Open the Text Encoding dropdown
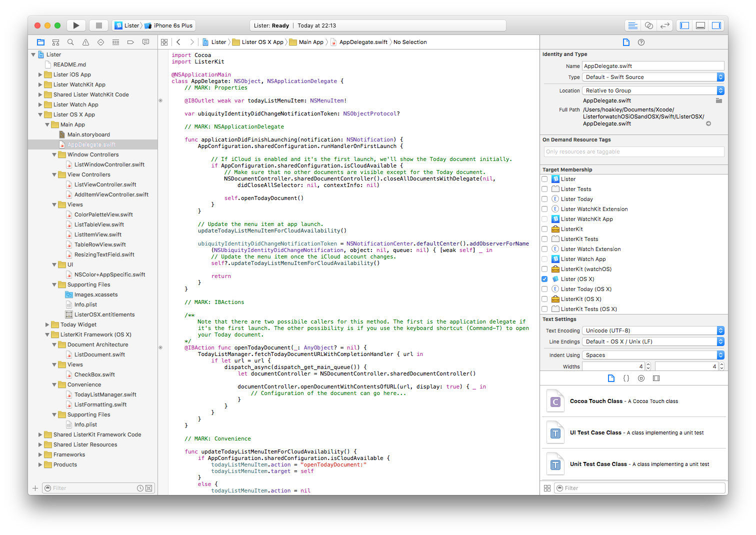This screenshot has height=535, width=756. pos(653,330)
